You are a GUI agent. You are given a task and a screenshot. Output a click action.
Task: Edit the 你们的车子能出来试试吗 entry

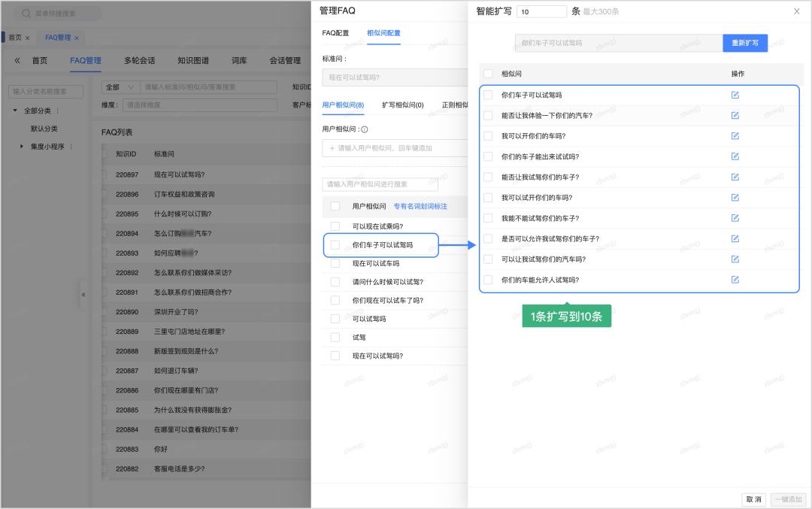(x=735, y=156)
